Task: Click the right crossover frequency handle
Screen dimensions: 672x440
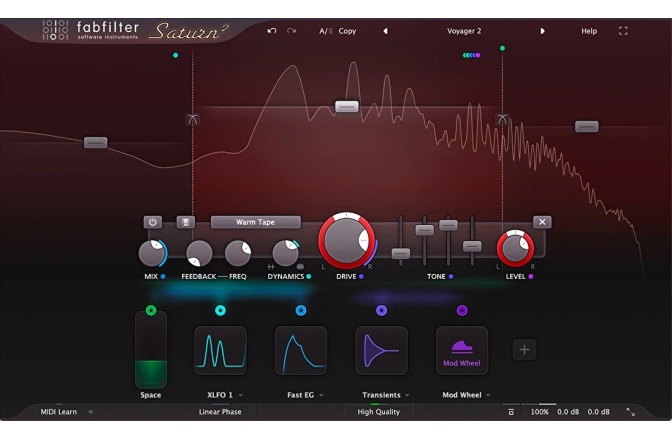Action: pyautogui.click(x=502, y=119)
